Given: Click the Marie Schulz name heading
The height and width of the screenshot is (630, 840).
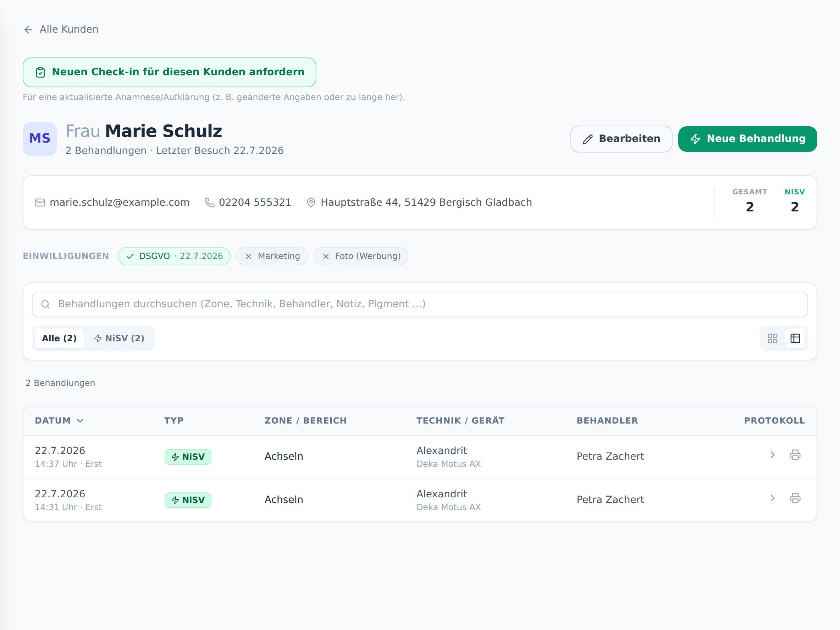Looking at the screenshot, I should pyautogui.click(x=163, y=131).
